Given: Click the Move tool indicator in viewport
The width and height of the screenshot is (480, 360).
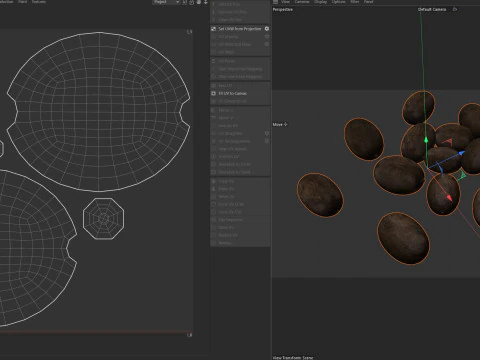Looking at the screenshot, I should pos(280,124).
